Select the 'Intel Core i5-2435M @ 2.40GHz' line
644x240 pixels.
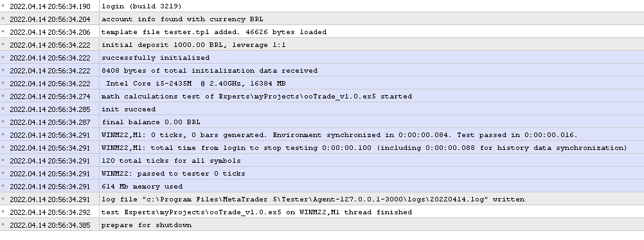(x=196, y=84)
